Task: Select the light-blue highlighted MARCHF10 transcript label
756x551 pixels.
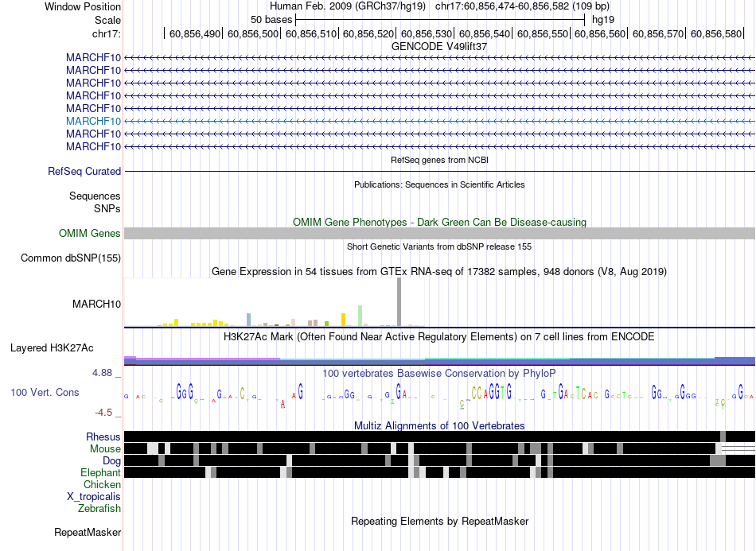Action: 94,121
